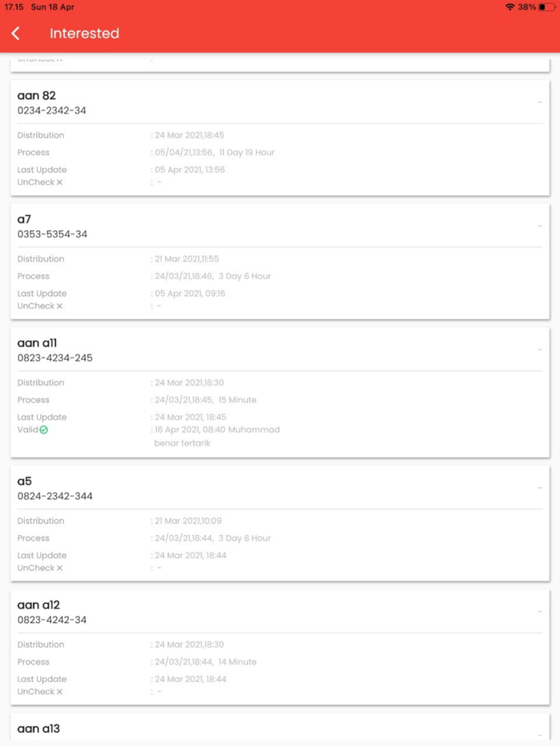Select the Interested screen title
The width and height of the screenshot is (560, 747).
tap(85, 34)
